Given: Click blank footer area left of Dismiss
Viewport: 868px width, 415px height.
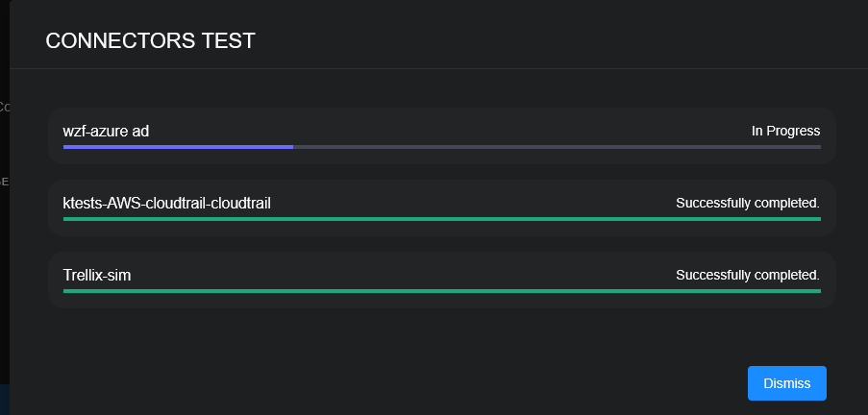Looking at the screenshot, I should point(384,383).
